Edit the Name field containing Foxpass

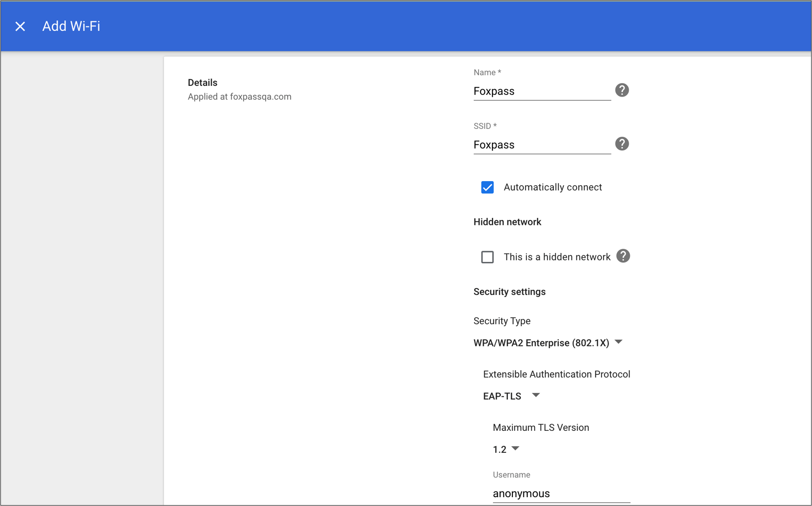point(542,91)
